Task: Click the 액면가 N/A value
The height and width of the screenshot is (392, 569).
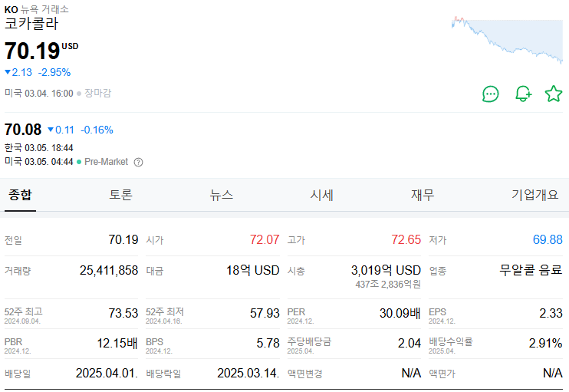Action: click(x=553, y=373)
